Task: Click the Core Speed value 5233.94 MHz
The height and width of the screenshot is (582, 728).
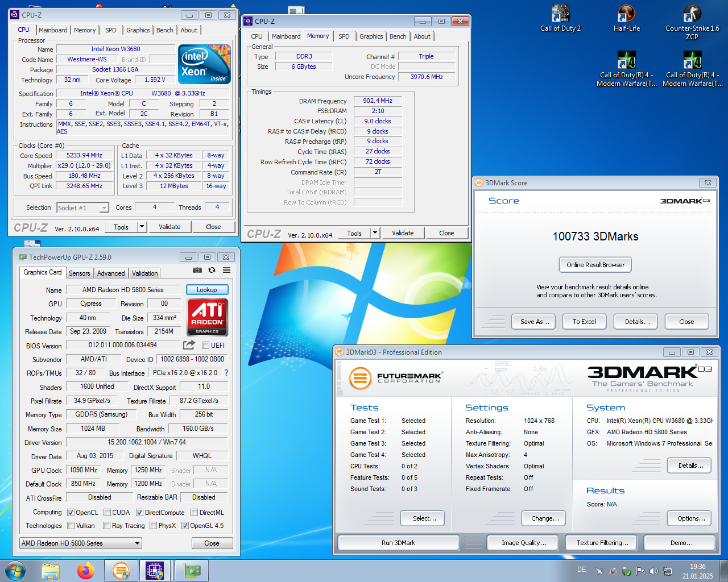Action: coord(84,155)
